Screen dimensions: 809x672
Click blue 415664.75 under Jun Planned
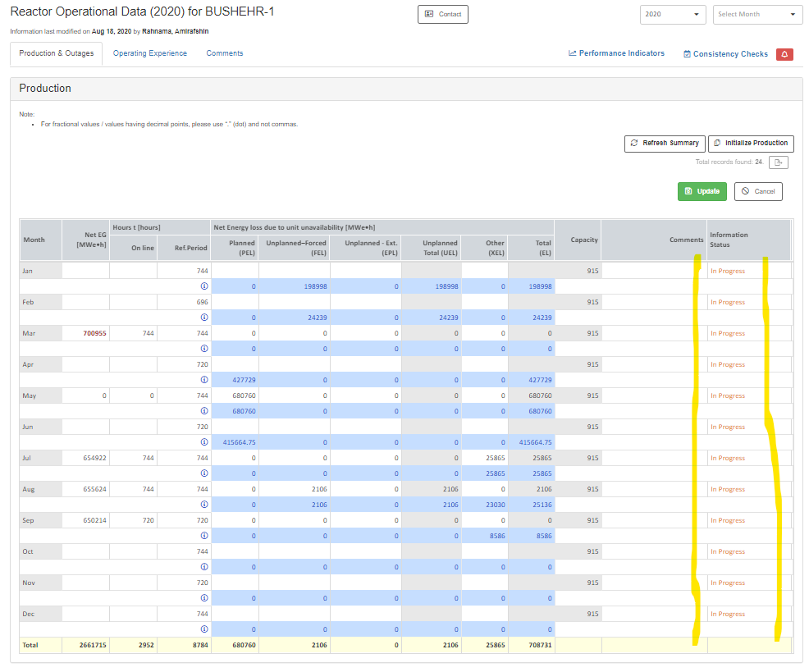coord(239,442)
